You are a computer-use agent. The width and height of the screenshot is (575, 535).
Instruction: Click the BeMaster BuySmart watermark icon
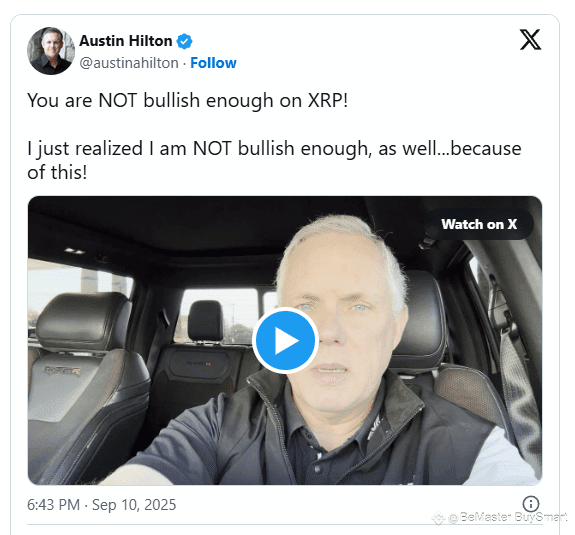point(438,518)
